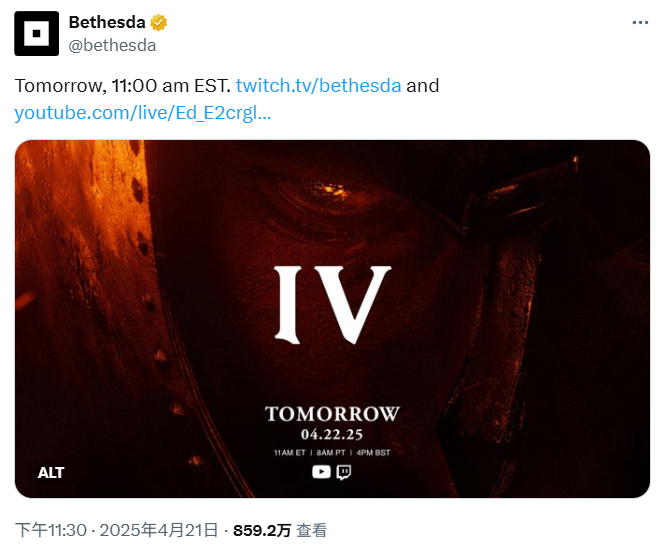Show the image description via ALT badge

click(x=51, y=472)
